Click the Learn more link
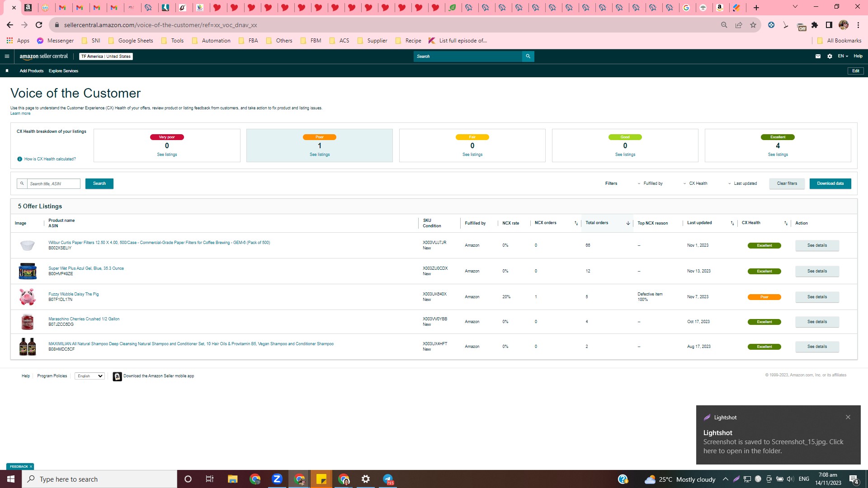 coord(20,113)
